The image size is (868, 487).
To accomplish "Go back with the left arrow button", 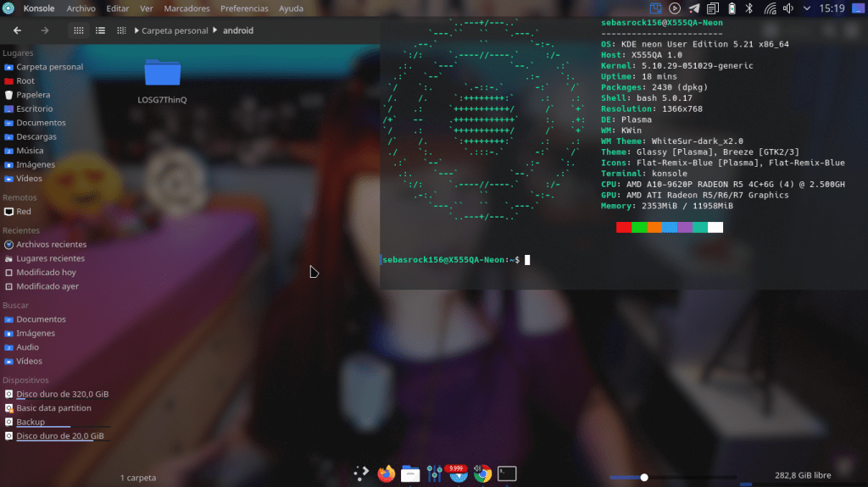I will [18, 30].
